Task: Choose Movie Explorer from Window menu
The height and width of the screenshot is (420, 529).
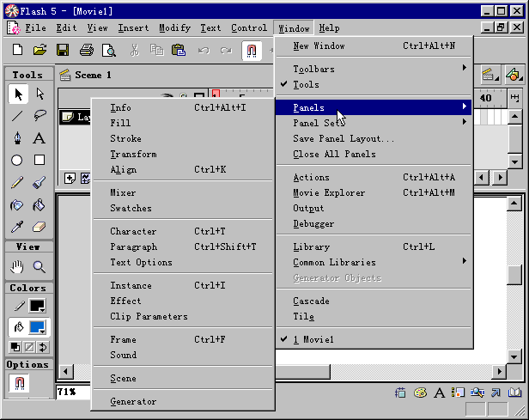Action: coord(373,192)
